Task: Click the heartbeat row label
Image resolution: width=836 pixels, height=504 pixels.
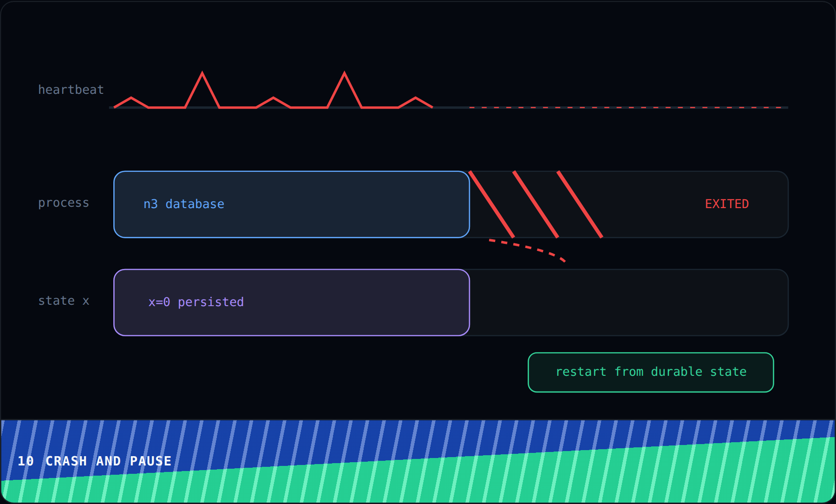Action: pyautogui.click(x=71, y=90)
